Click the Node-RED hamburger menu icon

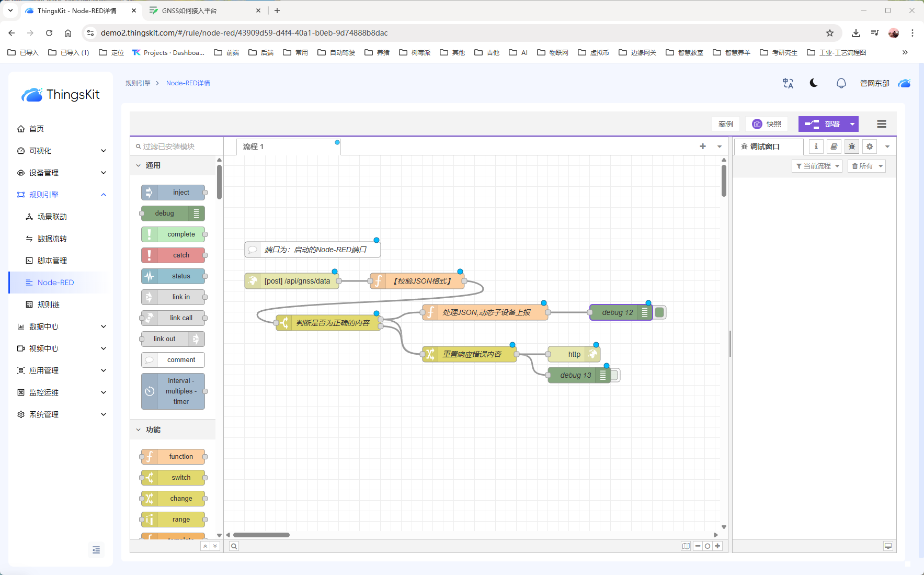(881, 124)
